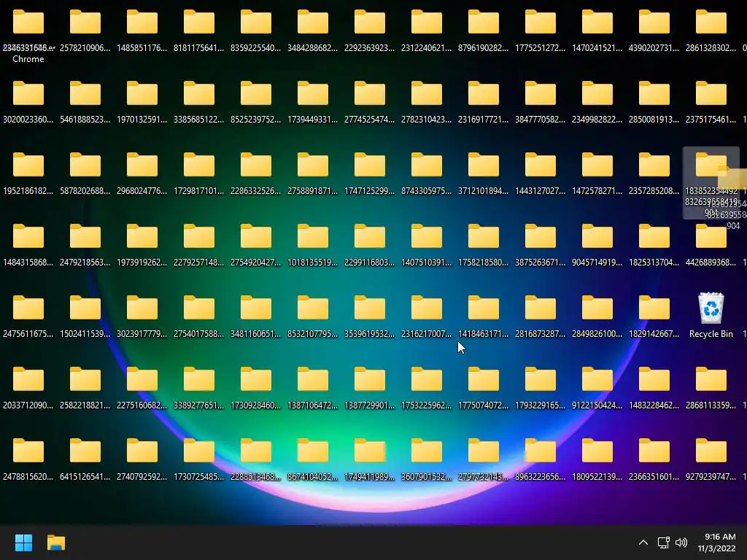Image resolution: width=747 pixels, height=560 pixels.
Task: Click the folder label 1809522139...
Action: click(597, 477)
